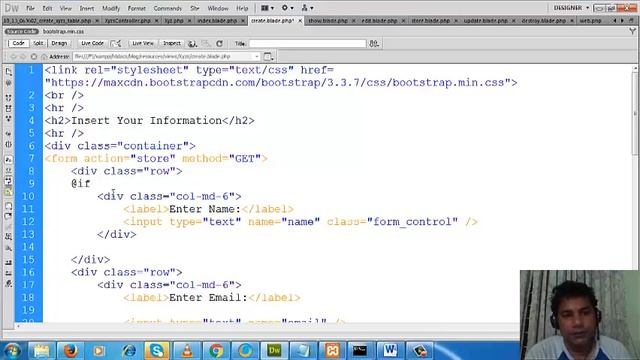Open the Layout dropdown in the application bar
This screenshot has width=640, height=360.
point(267,8)
